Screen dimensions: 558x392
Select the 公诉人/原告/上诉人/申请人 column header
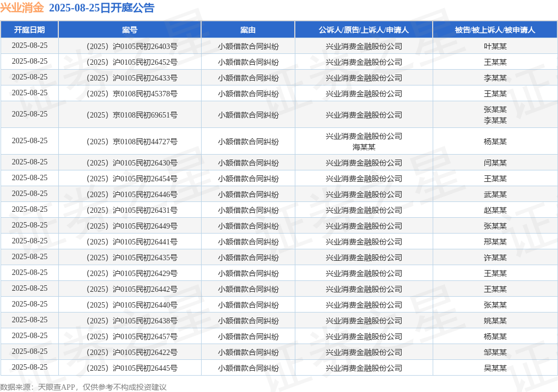click(363, 30)
